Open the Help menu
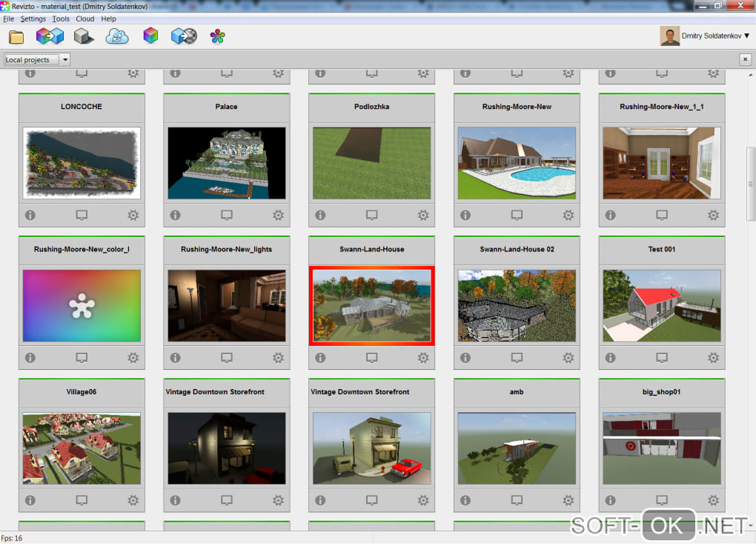The height and width of the screenshot is (544, 756). (x=108, y=19)
